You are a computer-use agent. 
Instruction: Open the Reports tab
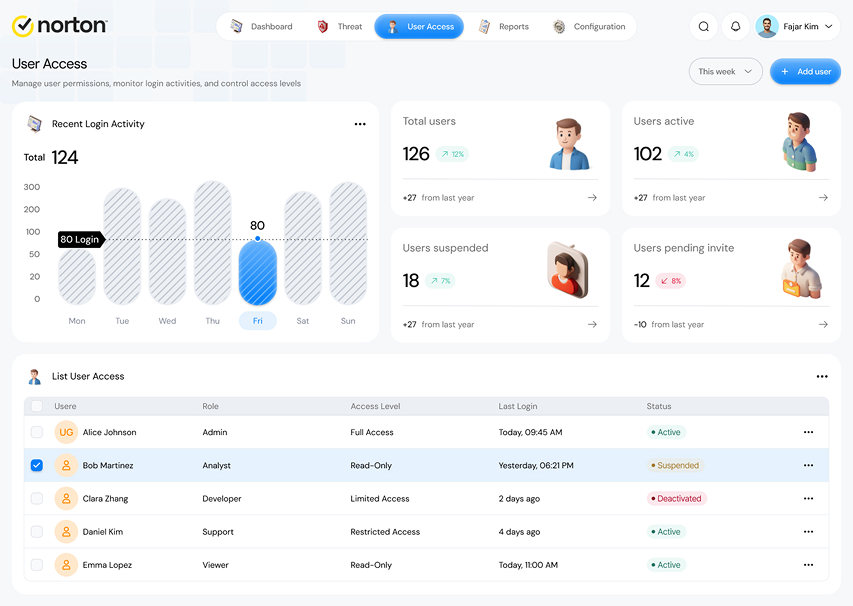point(504,27)
